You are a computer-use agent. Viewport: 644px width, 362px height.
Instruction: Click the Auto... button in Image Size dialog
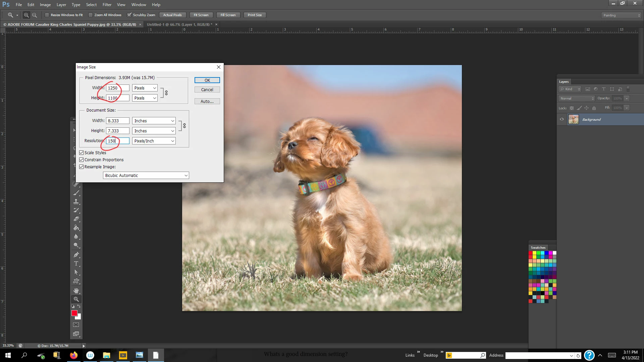pyautogui.click(x=207, y=101)
